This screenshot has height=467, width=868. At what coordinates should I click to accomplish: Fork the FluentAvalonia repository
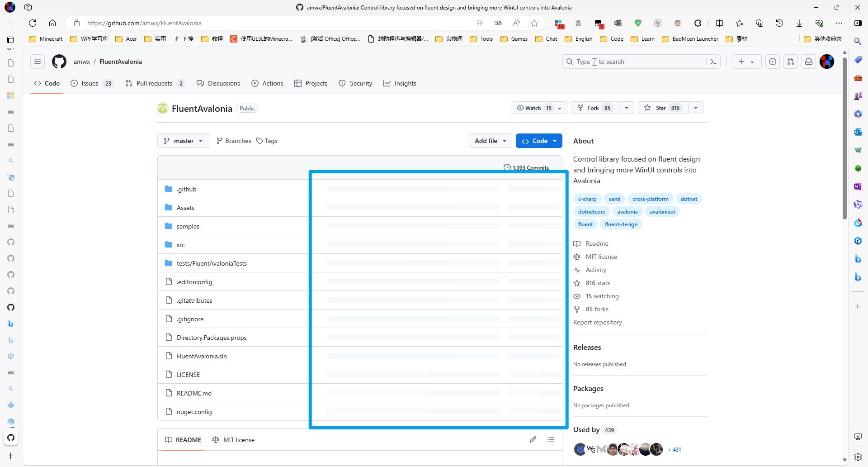coord(595,108)
